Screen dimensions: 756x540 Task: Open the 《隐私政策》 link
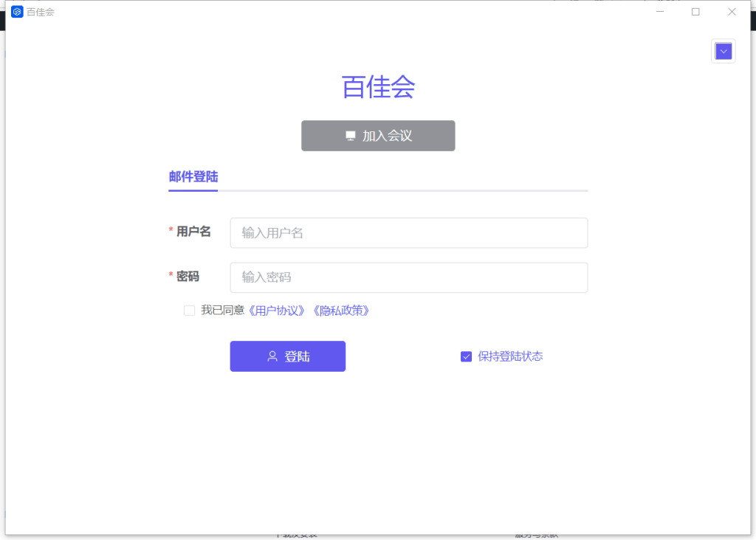pyautogui.click(x=341, y=311)
